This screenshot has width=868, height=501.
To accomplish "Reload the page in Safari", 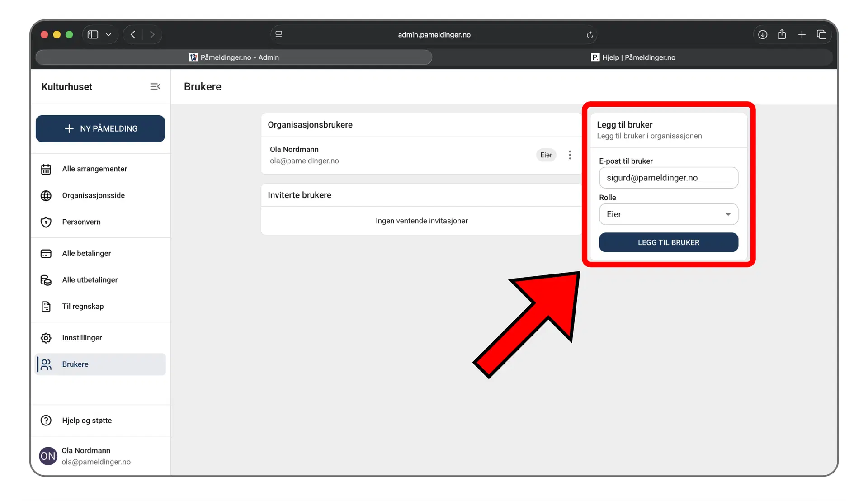I will [590, 35].
